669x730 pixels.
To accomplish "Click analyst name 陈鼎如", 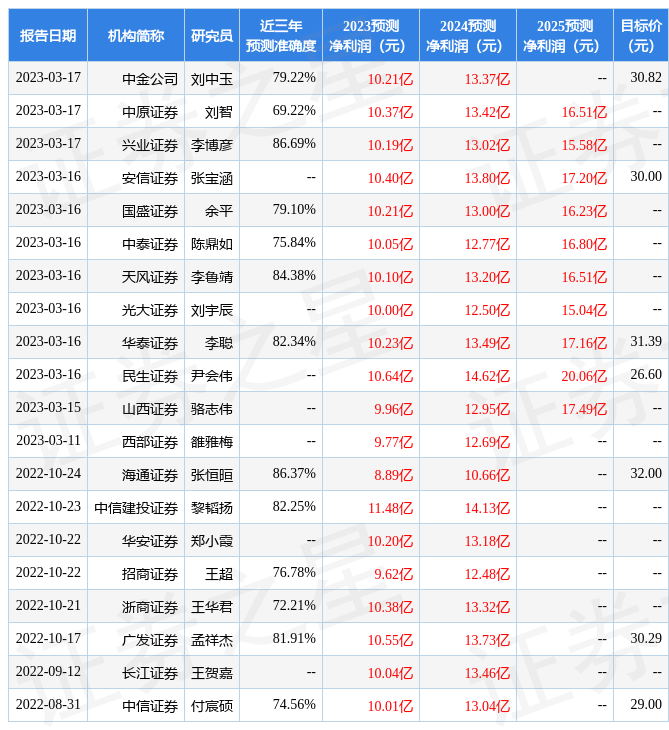I will point(212,244).
